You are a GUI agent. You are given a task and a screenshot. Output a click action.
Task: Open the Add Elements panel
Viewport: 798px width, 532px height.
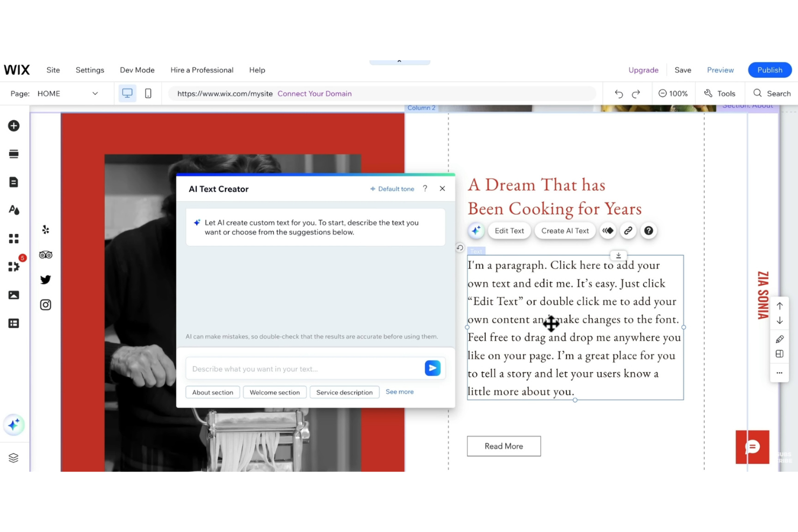coord(13,126)
